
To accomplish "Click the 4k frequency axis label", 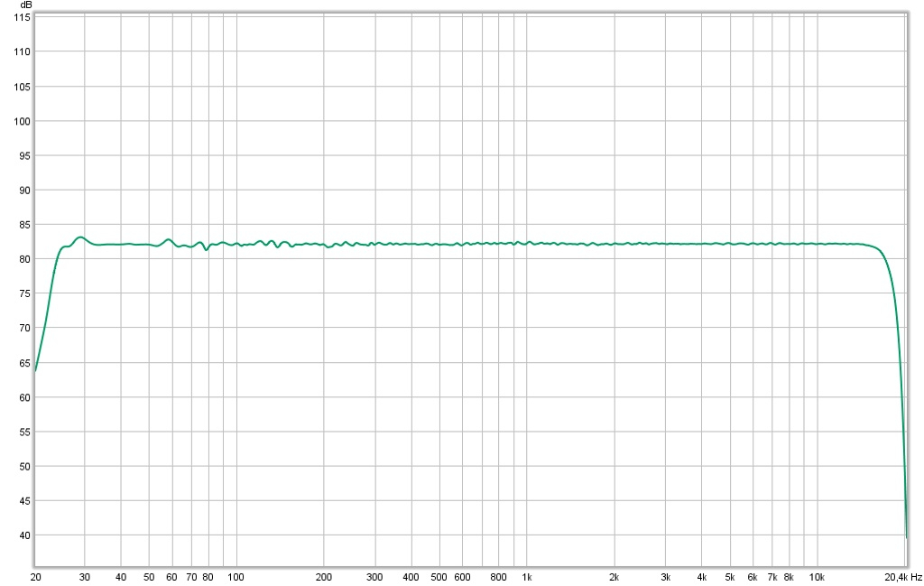I will 702,577.
